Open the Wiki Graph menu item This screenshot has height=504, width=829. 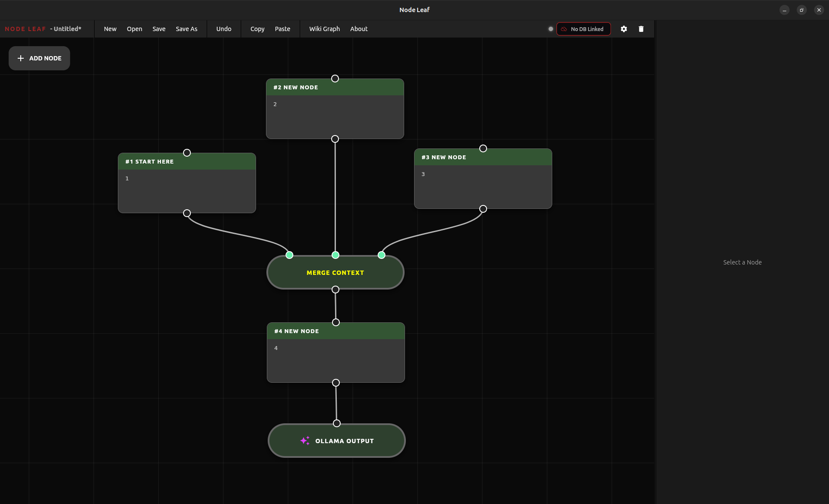tap(324, 29)
